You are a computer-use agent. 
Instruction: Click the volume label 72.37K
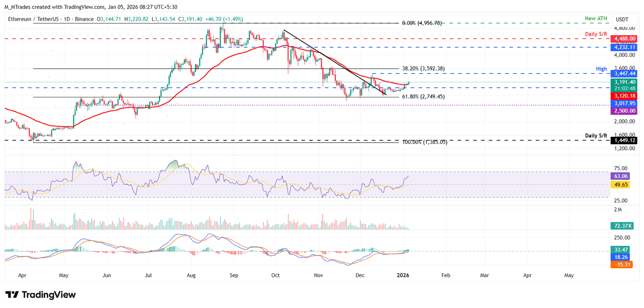coord(622,226)
